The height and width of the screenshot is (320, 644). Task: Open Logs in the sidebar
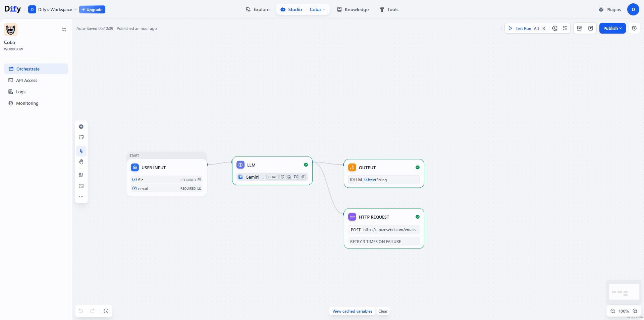(x=36, y=92)
